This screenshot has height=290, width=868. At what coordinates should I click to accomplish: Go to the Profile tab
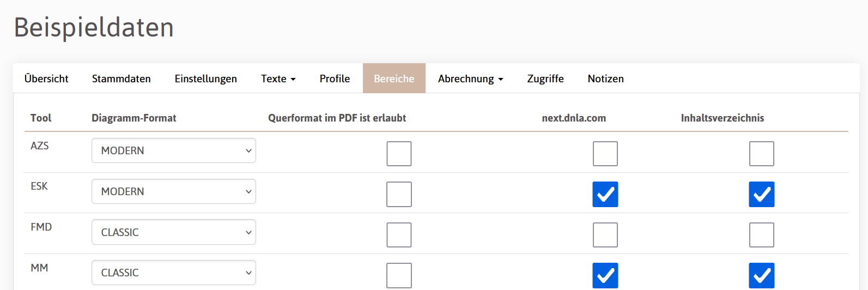pos(335,78)
